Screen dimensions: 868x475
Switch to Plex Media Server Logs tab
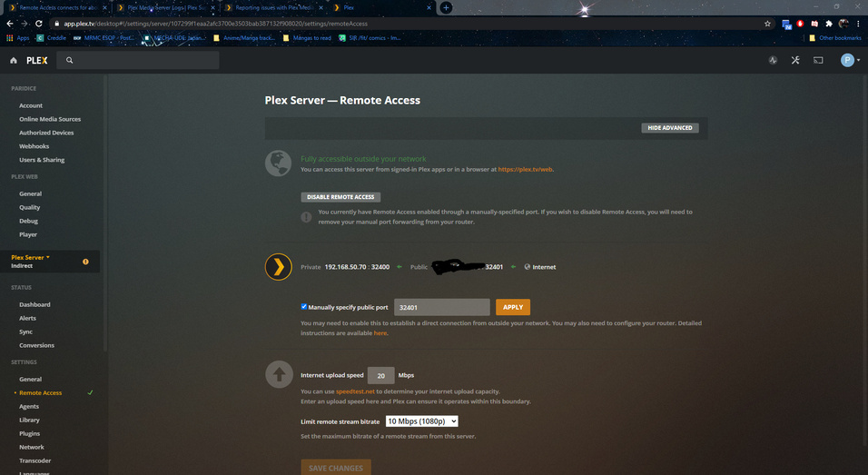coord(165,8)
